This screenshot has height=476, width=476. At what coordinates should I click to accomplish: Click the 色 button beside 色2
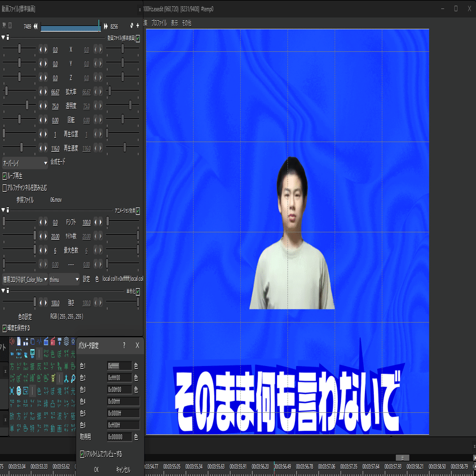[136, 378]
